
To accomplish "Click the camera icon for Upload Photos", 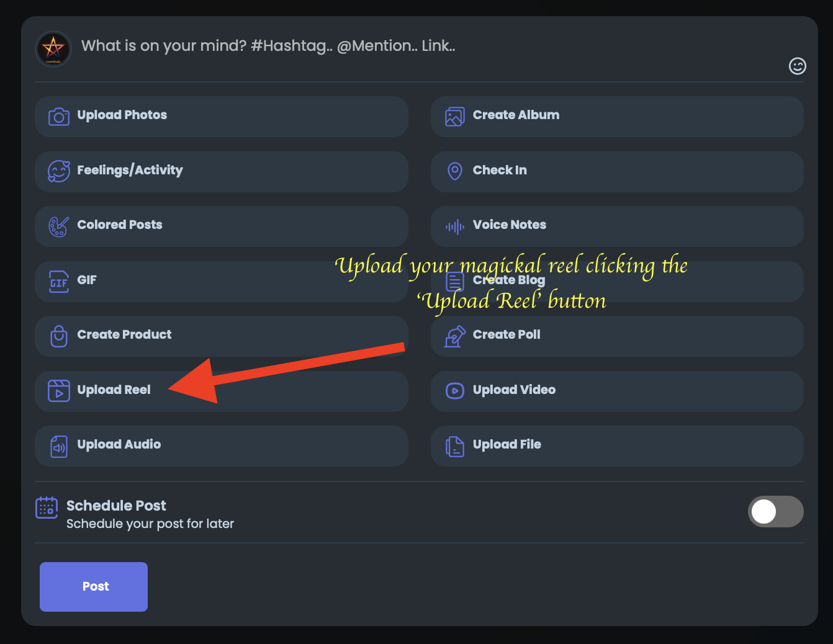I will click(58, 116).
